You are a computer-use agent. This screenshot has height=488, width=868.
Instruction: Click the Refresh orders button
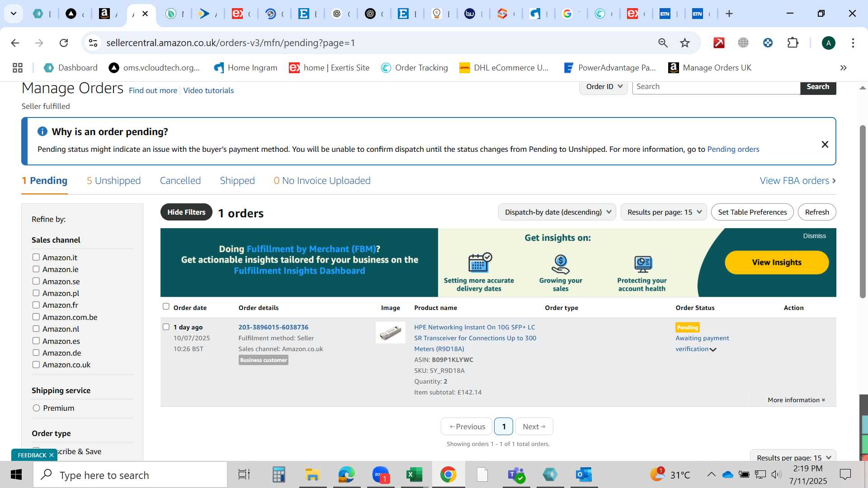(x=817, y=212)
